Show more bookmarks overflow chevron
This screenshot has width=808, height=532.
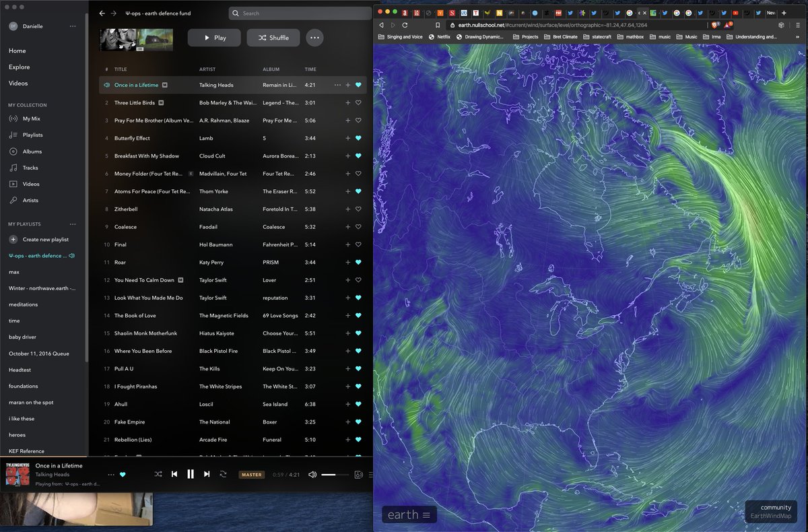[797, 37]
